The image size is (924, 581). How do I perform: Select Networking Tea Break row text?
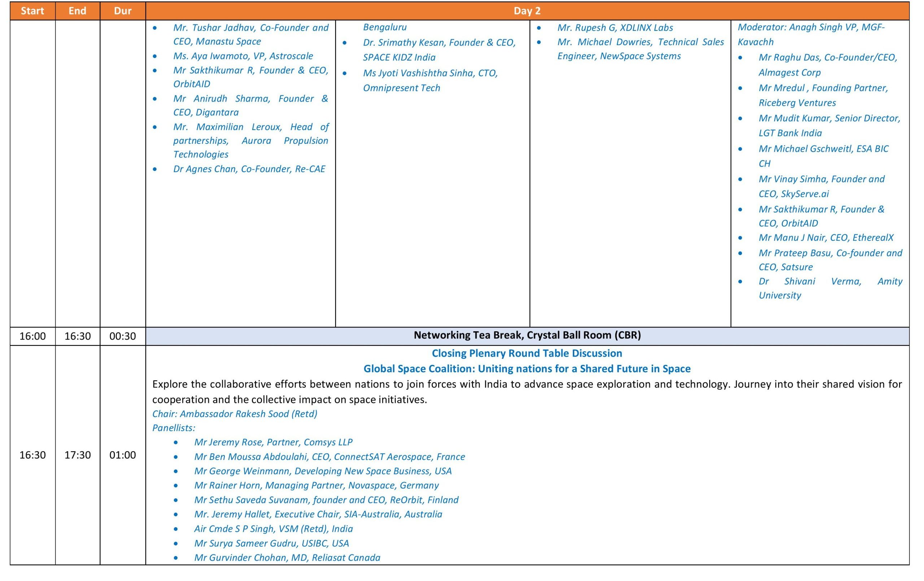(527, 335)
